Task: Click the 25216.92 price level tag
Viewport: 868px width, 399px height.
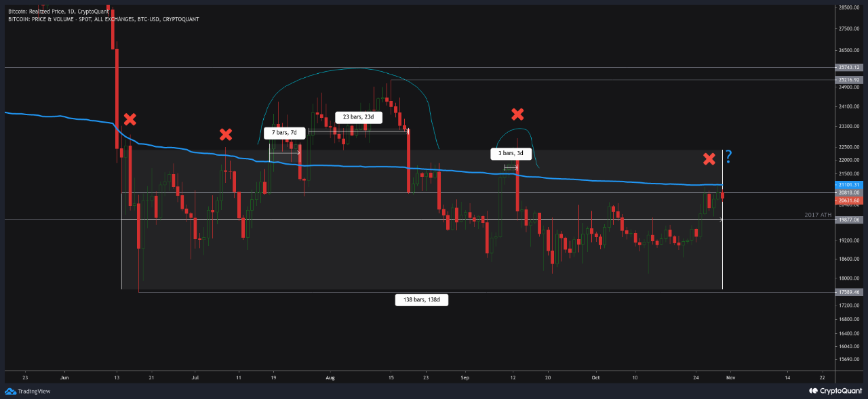Action: 849,80
